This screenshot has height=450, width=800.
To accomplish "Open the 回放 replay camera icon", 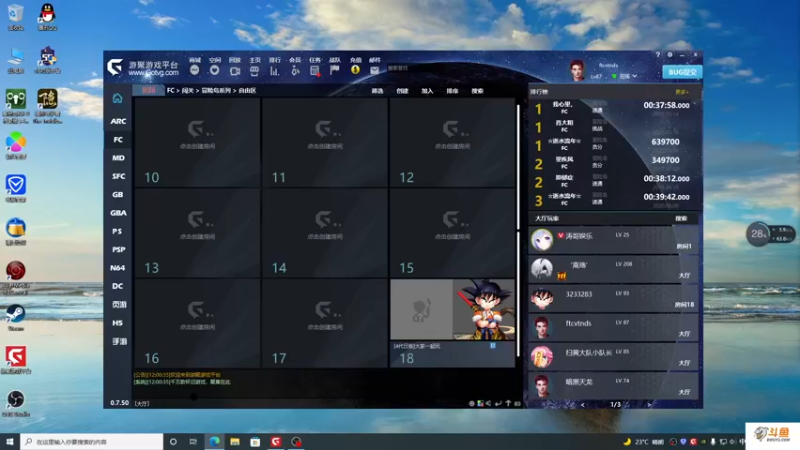I will pos(235,71).
